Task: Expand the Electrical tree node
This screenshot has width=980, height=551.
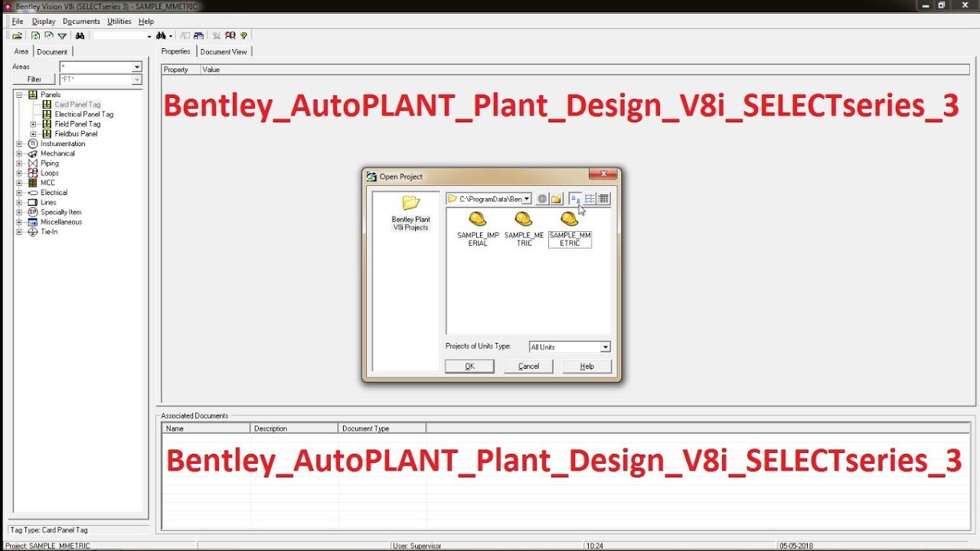Action: 19,193
